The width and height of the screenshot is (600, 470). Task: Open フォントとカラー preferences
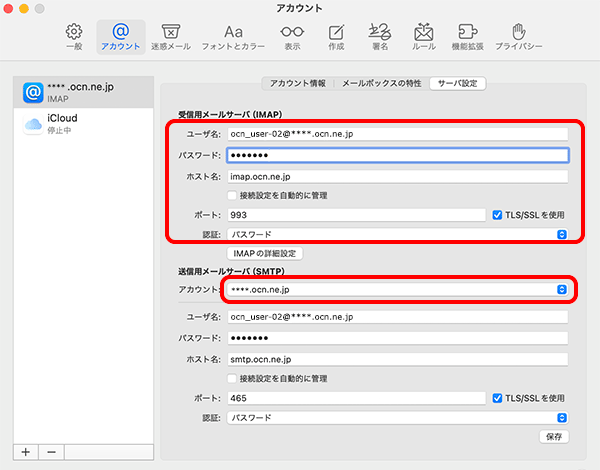(x=233, y=37)
